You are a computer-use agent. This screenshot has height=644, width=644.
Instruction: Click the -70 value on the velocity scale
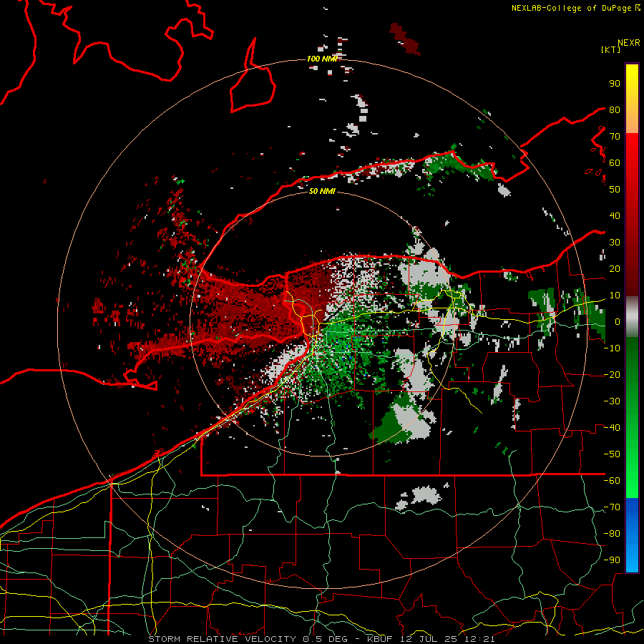click(x=612, y=507)
